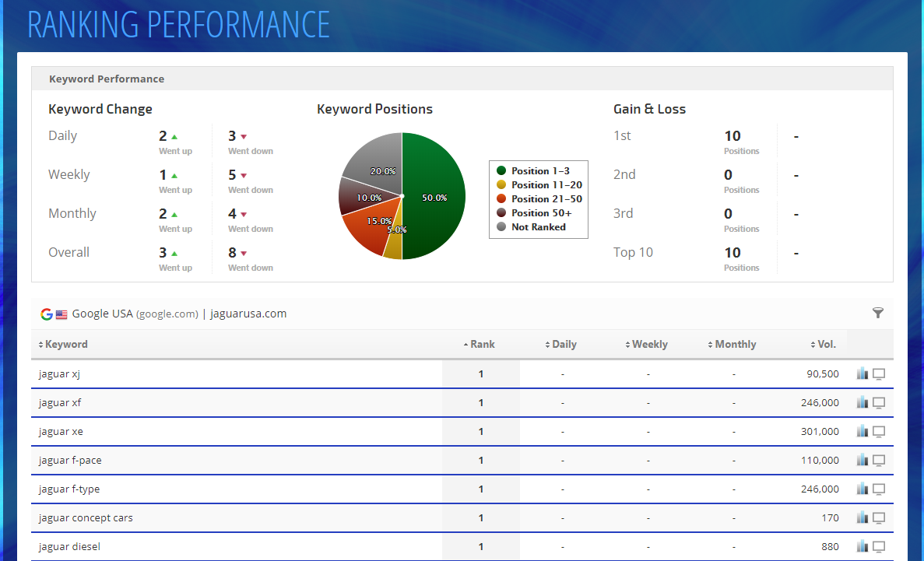Screen dimensions: 924x561
Task: Sort table by Rank column
Action: tap(480, 345)
